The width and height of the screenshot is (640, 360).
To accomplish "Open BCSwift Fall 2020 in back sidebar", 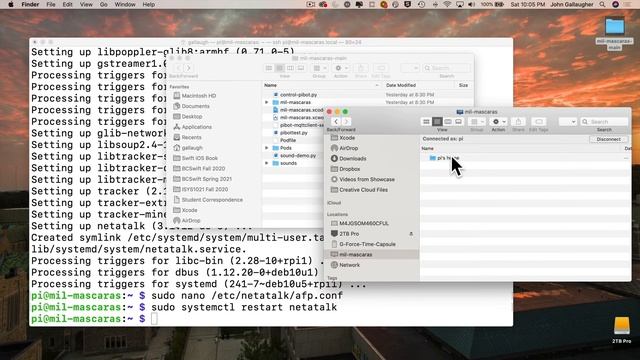I will (203, 169).
